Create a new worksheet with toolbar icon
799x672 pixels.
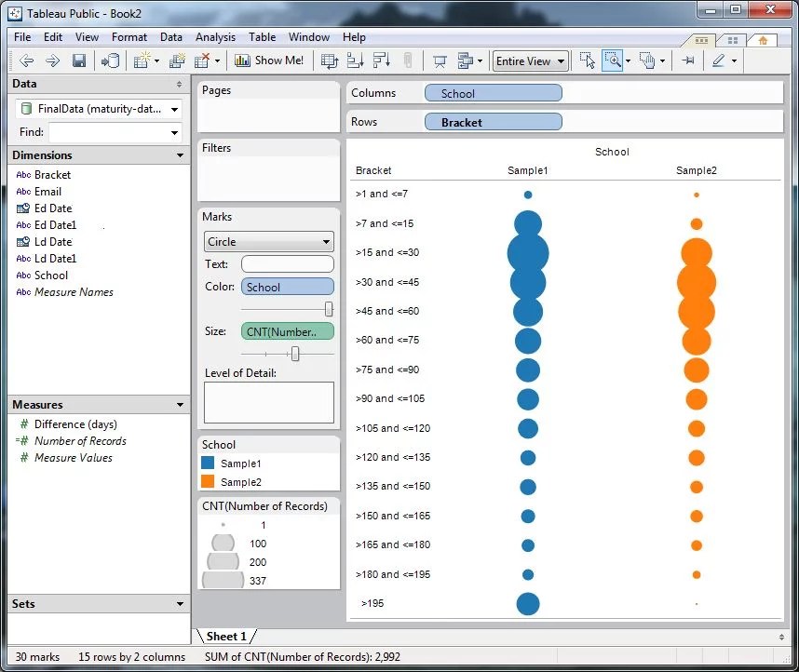click(x=142, y=61)
